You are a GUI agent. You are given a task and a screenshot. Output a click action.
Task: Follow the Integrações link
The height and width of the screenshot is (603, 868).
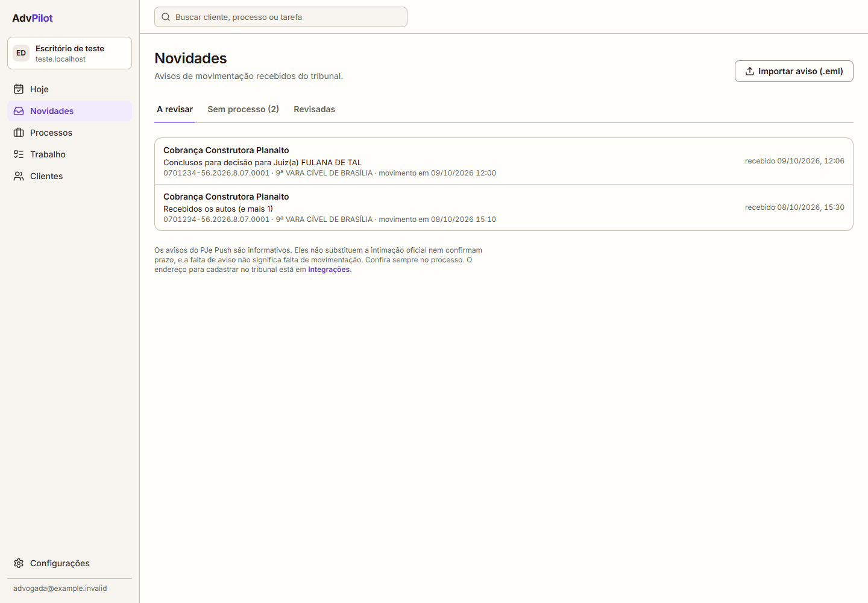[x=329, y=270]
